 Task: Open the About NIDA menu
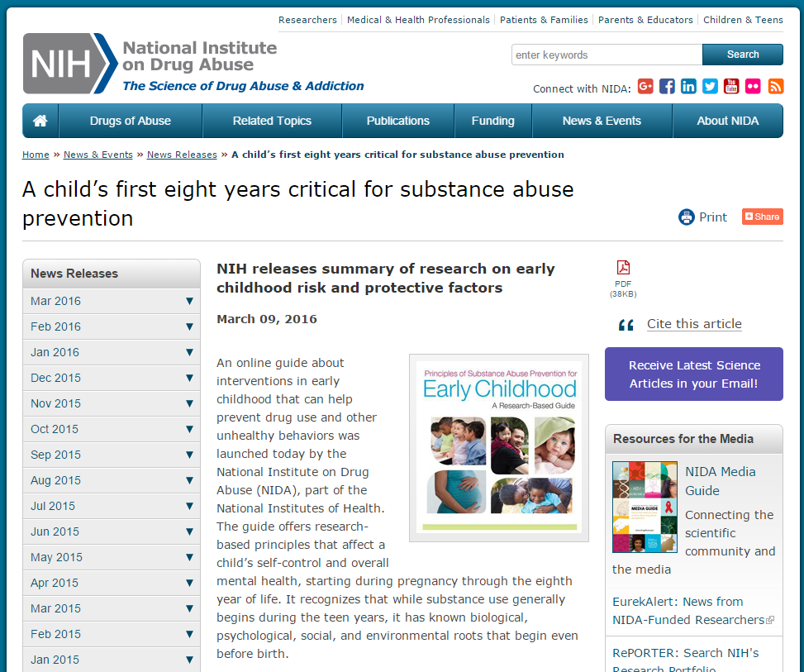728,121
